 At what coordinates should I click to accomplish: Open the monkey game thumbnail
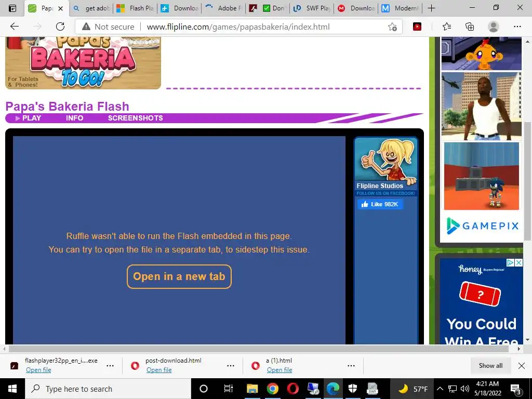click(481, 54)
